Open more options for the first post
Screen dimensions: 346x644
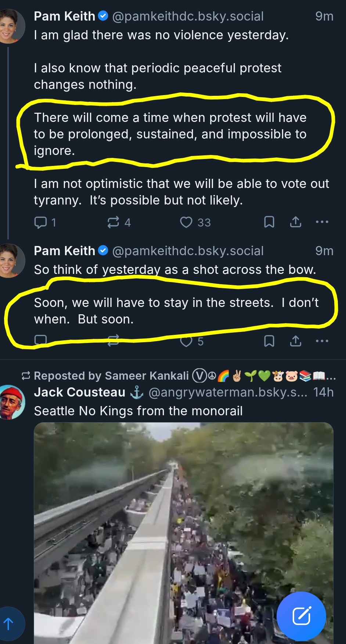coord(322,222)
